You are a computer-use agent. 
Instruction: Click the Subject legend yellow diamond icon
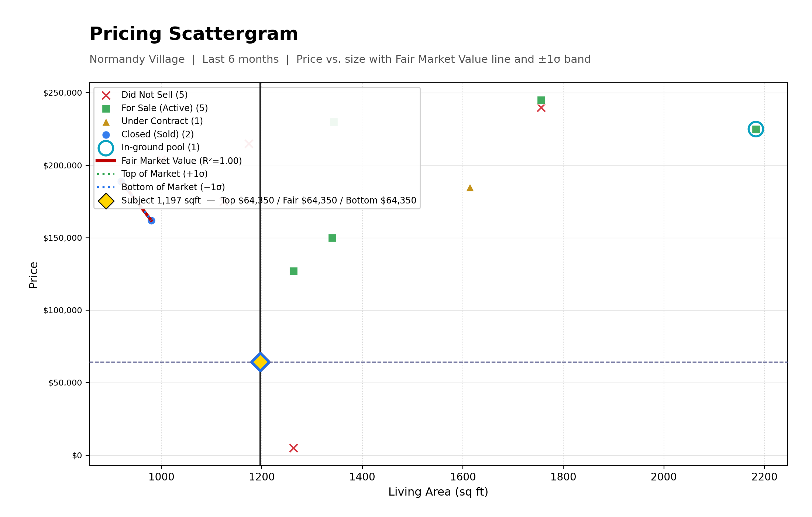106,201
